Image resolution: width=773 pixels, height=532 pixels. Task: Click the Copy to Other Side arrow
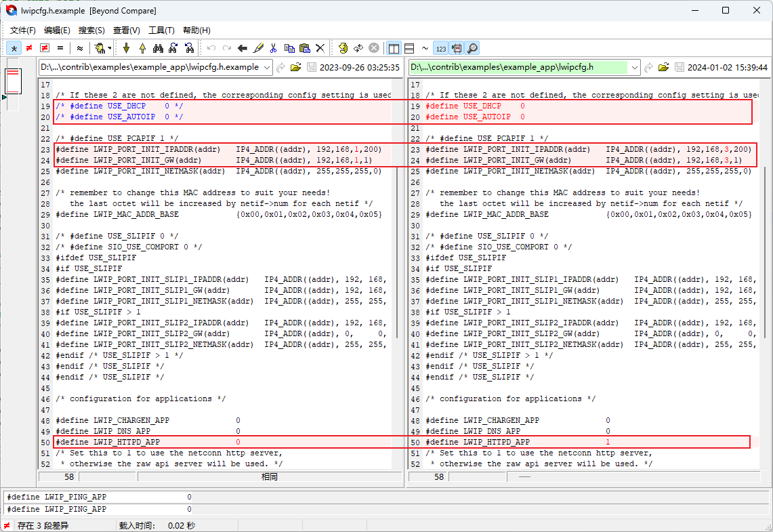pos(243,48)
